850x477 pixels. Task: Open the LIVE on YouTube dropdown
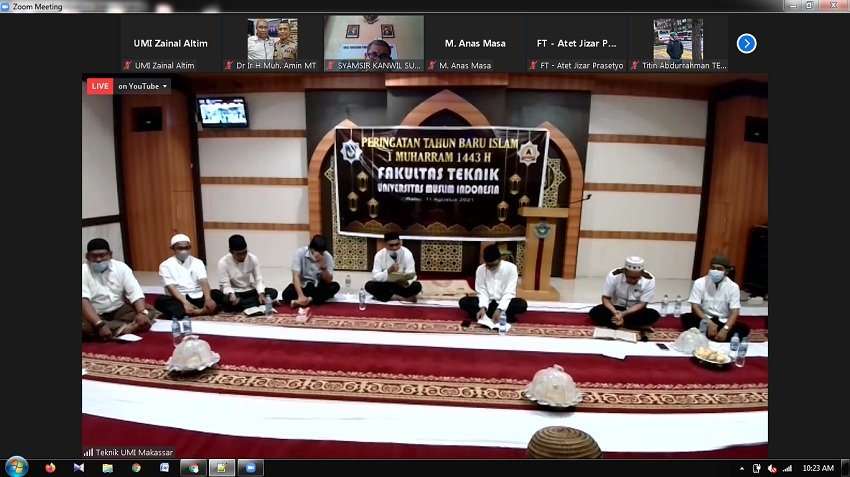(143, 86)
